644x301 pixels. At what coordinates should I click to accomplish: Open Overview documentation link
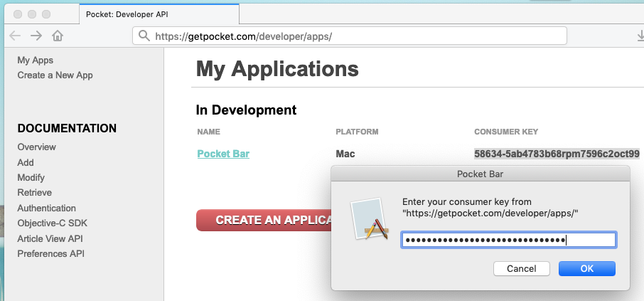36,147
